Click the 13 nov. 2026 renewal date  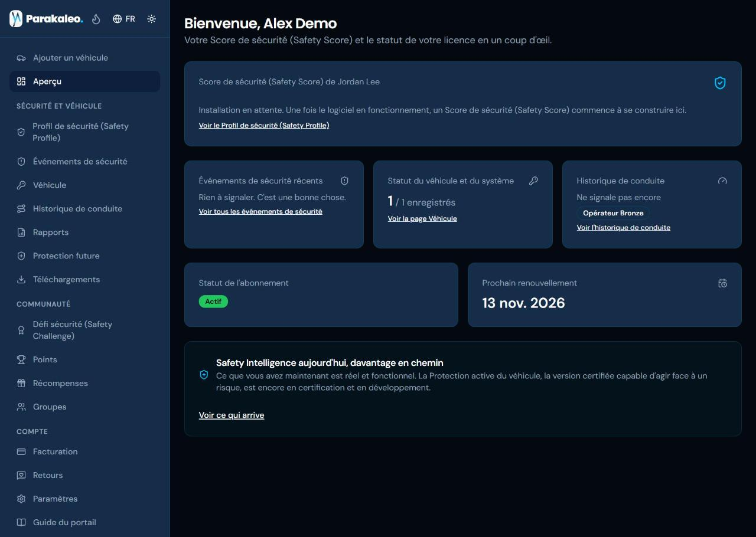pos(524,303)
